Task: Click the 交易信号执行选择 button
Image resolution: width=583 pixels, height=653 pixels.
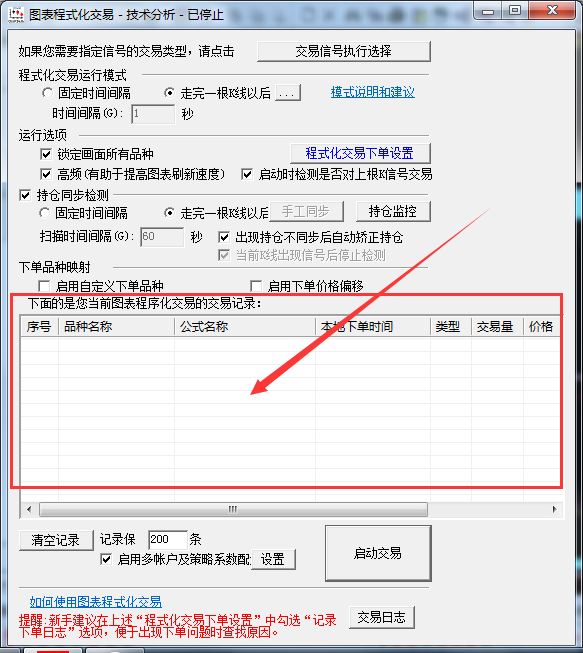Action: [344, 51]
